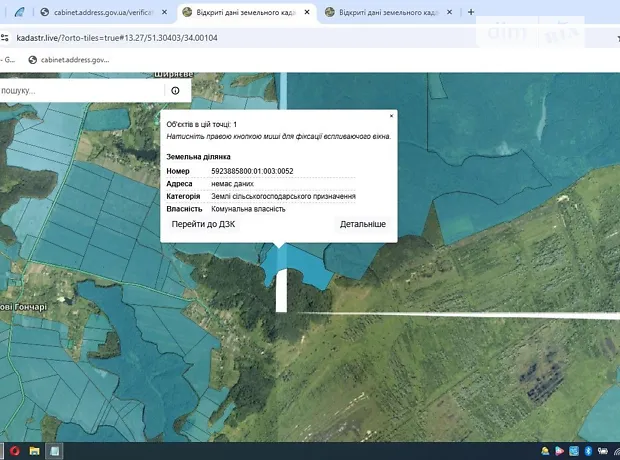
Task: Open the Opera browser taskbar icon
Action: [13, 451]
